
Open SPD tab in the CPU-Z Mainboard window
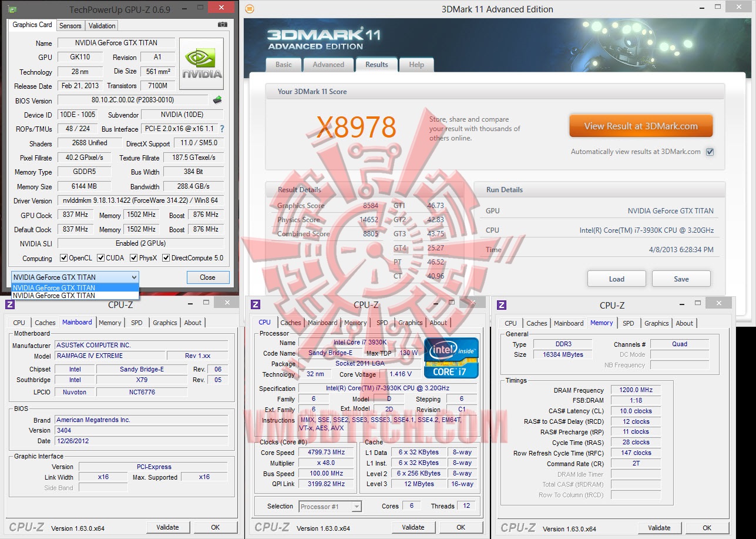[137, 323]
